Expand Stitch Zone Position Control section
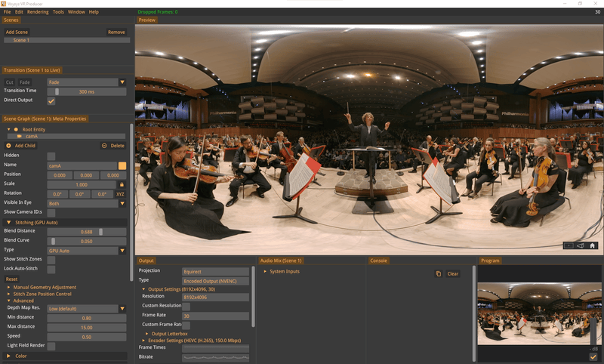The width and height of the screenshot is (604, 364). pos(9,294)
